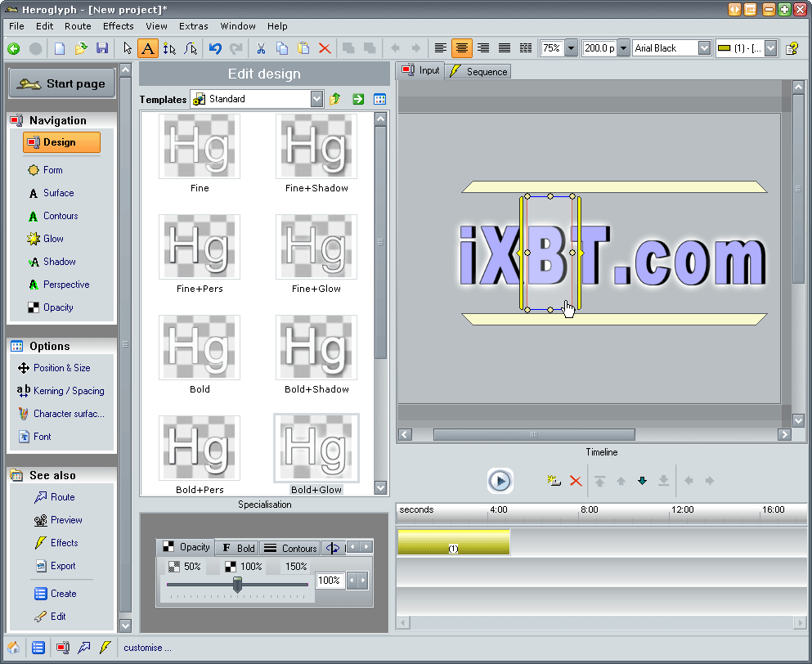Click the preview horizontal scrollbar thumb
Image resolution: width=812 pixels, height=664 pixels.
click(x=534, y=434)
